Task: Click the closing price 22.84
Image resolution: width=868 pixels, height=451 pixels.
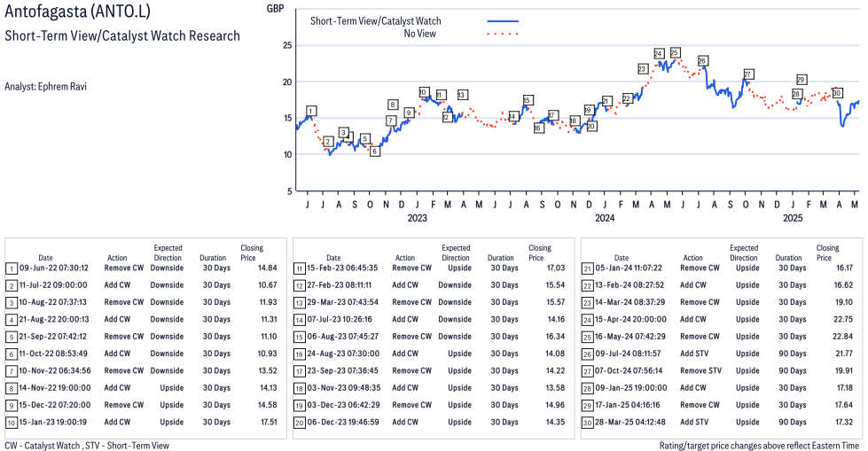Action: tap(842, 337)
